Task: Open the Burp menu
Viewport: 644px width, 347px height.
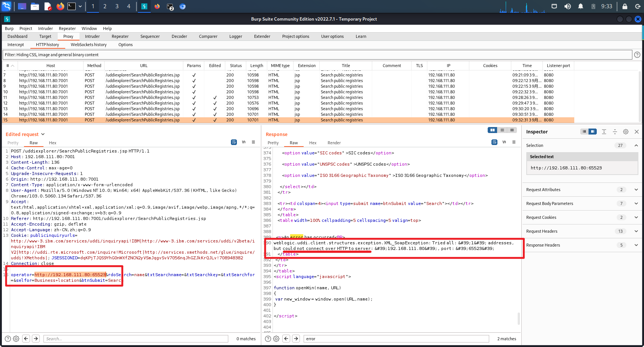Action: tap(9, 28)
